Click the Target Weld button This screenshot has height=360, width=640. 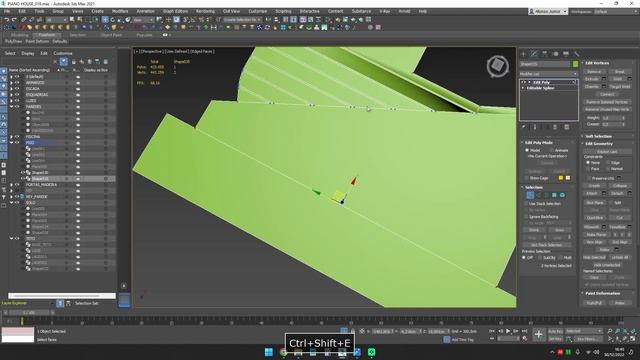(x=620, y=87)
